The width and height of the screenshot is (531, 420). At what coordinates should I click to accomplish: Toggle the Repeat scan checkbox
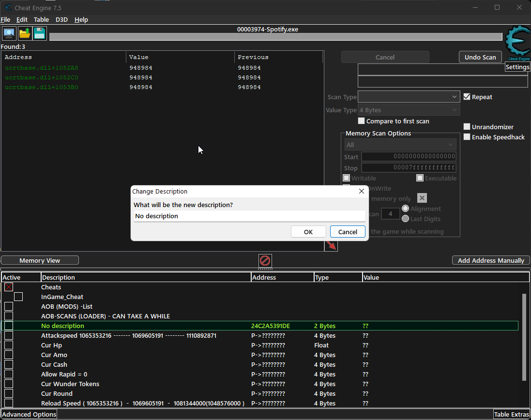coord(467,97)
